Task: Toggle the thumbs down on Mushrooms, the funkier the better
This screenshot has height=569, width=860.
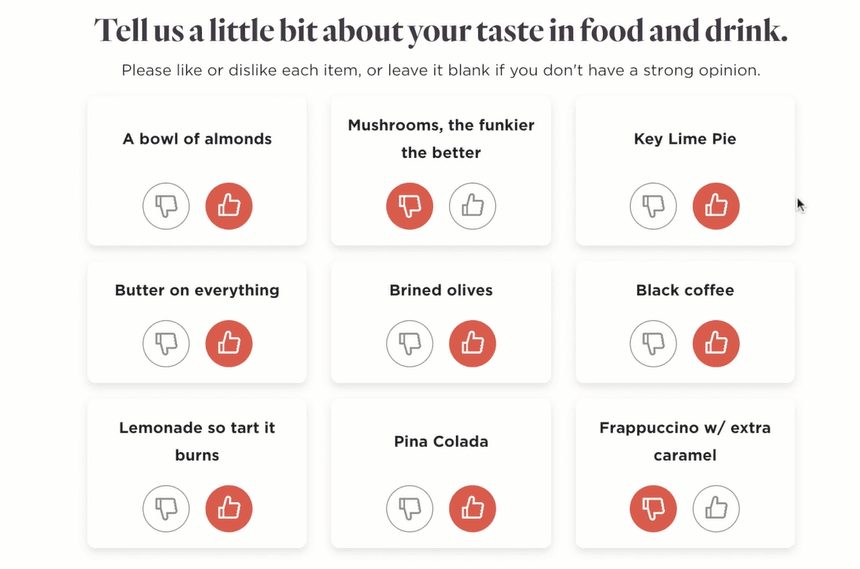Action: point(410,206)
